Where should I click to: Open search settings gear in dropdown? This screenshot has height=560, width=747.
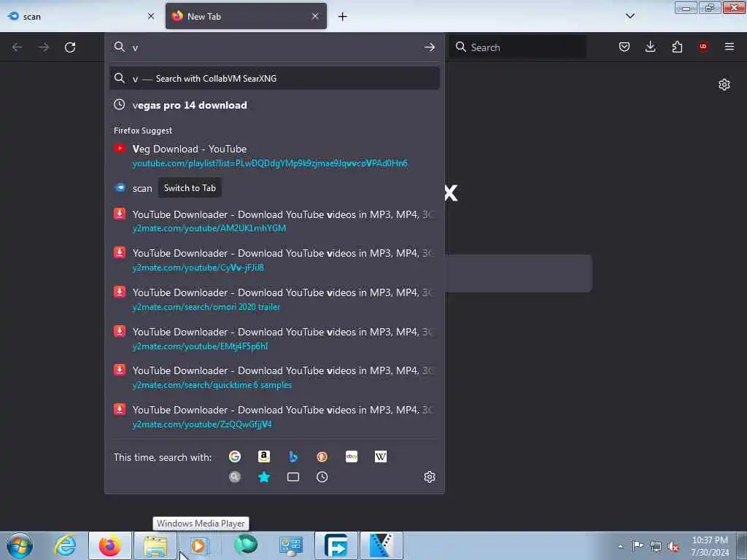pos(429,477)
